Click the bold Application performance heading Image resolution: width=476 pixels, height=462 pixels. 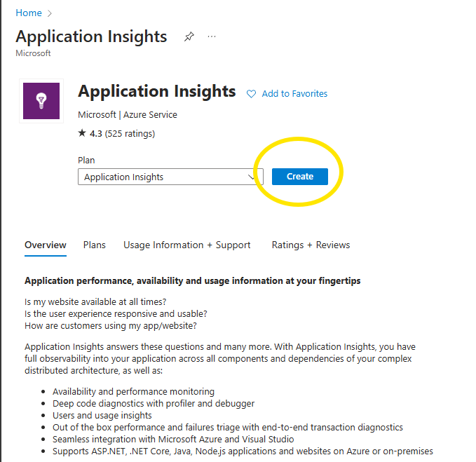click(x=192, y=281)
